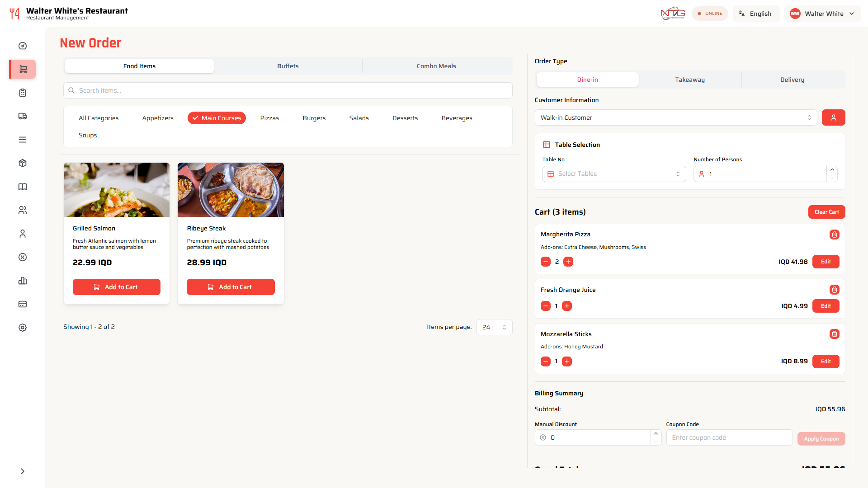This screenshot has height=488, width=868.
Task: Click the Ribeye Steak photo
Action: (231, 190)
